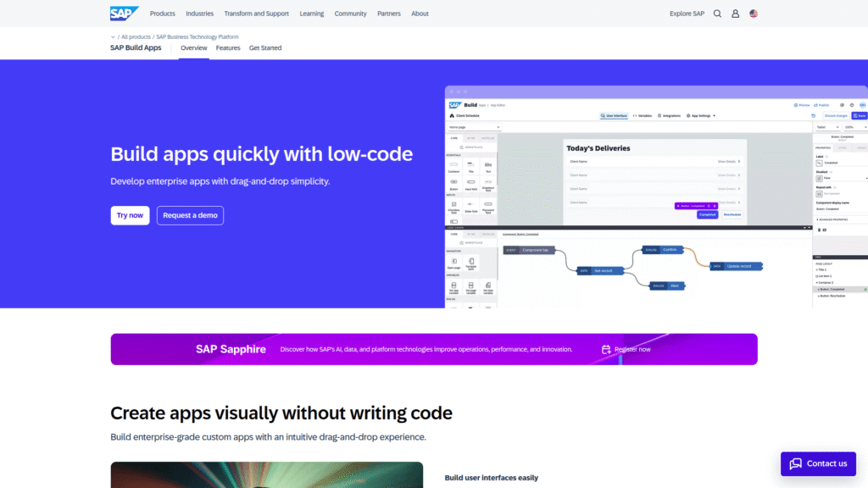Viewport: 868px width, 488px height.
Task: Click the Preview icon in the editor toolbar
Action: [797, 104]
